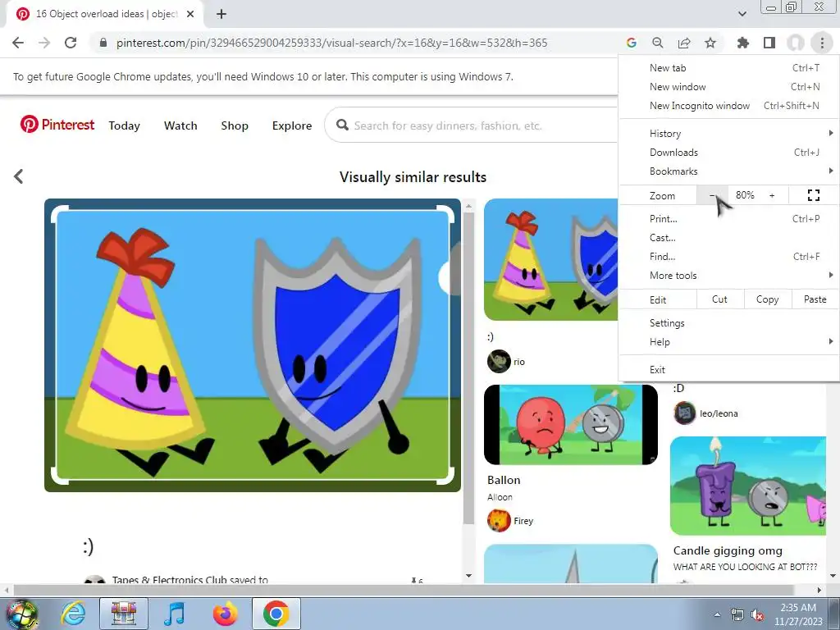
Task: Open the Ballon pin thumbnail
Action: pos(571,424)
